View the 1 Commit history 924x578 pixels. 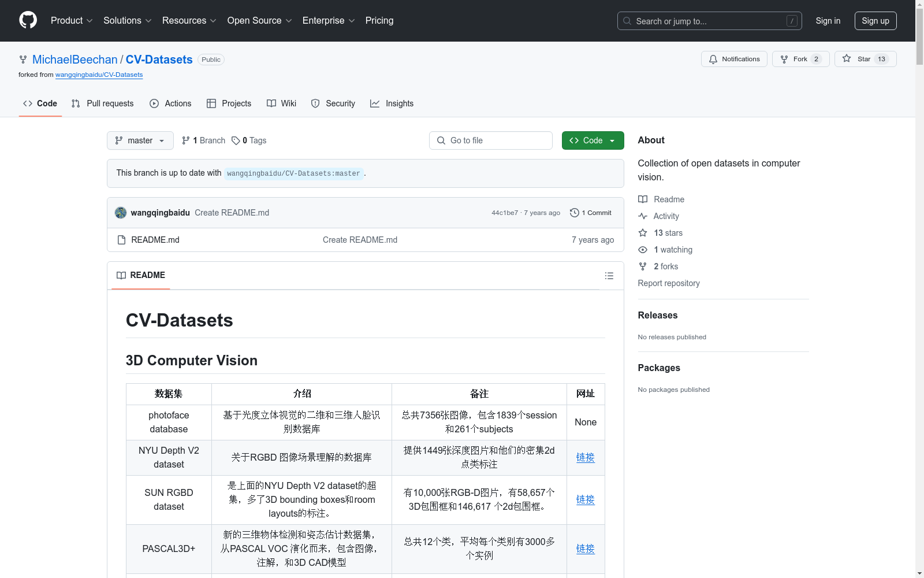(x=591, y=213)
